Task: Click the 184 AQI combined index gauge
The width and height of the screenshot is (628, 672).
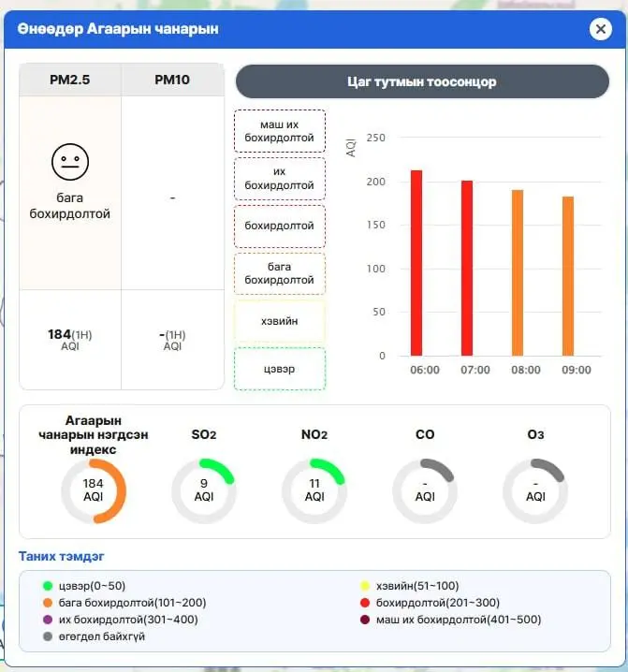Action: pos(94,490)
